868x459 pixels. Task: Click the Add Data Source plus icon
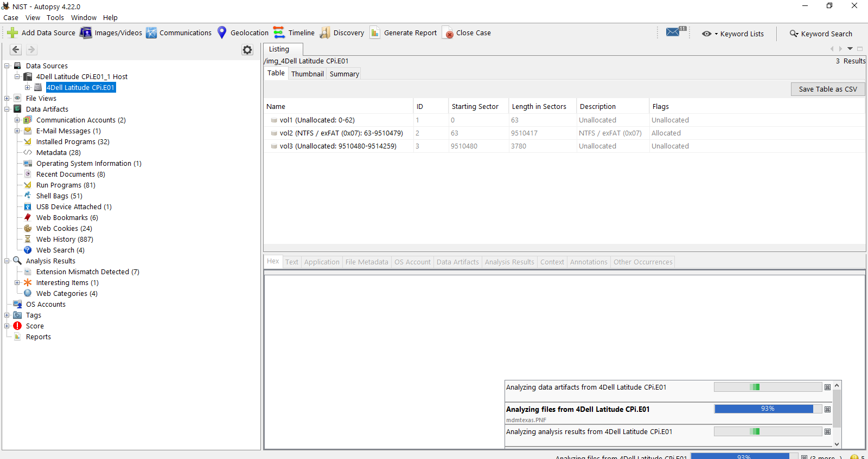point(12,33)
